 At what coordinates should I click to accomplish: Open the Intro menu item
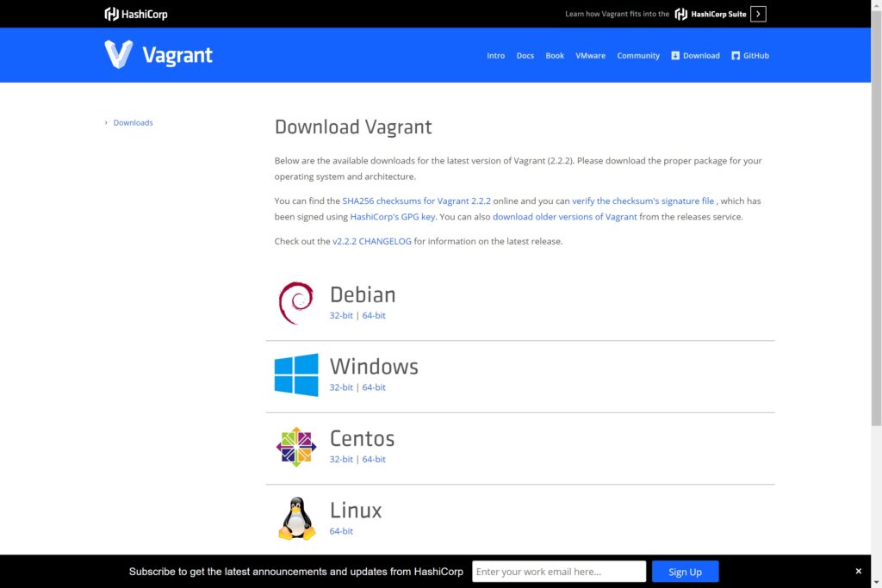tap(495, 56)
